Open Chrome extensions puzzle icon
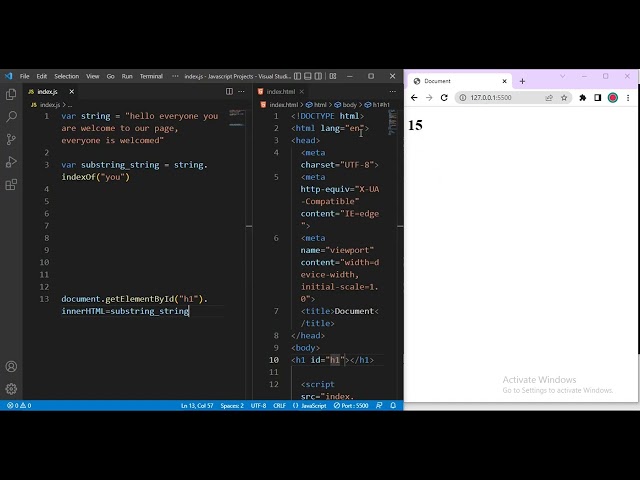The height and width of the screenshot is (480, 640). pos(583,98)
